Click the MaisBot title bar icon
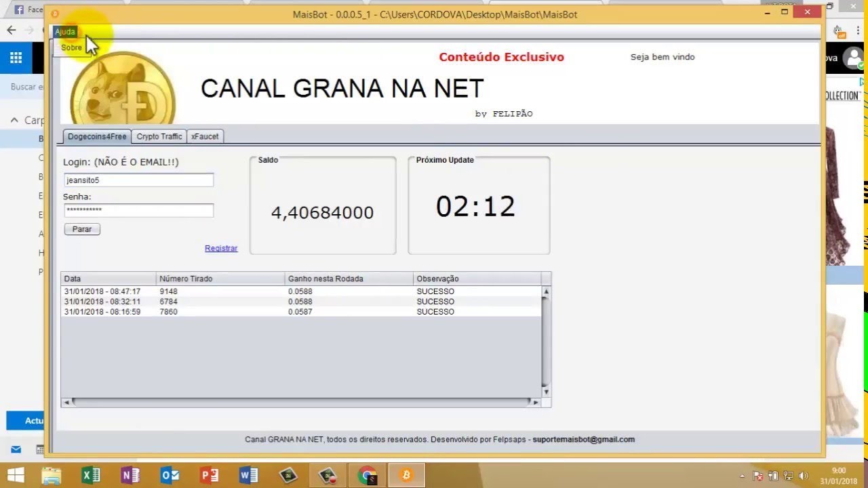The height and width of the screenshot is (488, 868). click(55, 14)
